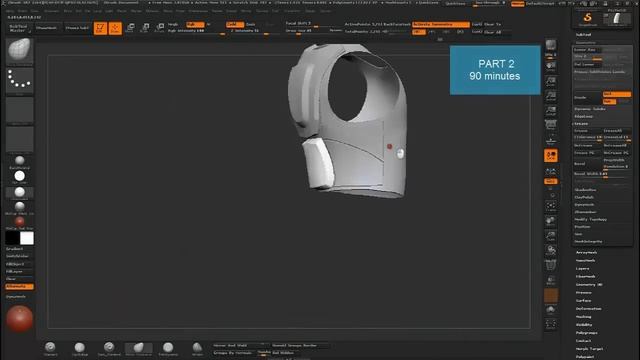Click the right-shelf Rotate view icon
This screenshot has height=360, width=640.
(551, 251)
